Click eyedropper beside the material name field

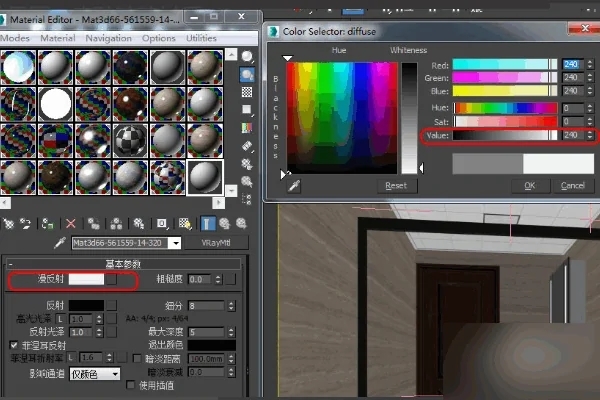(x=60, y=243)
